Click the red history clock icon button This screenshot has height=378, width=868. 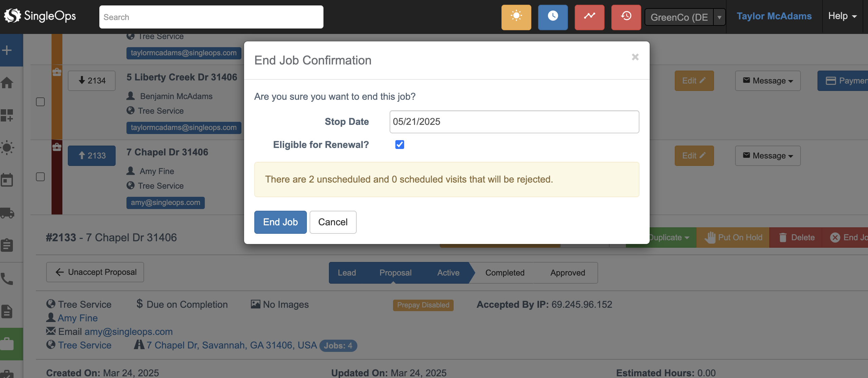[626, 17]
